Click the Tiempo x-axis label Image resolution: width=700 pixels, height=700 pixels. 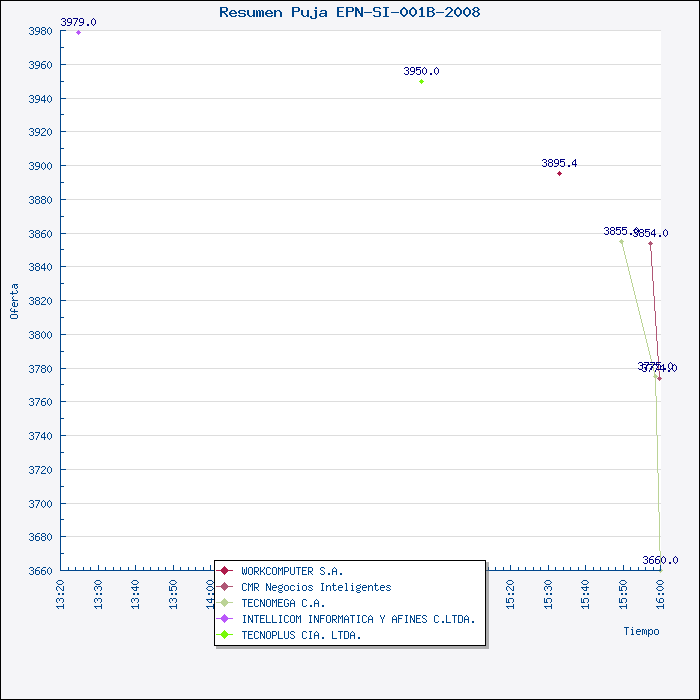pos(641,631)
